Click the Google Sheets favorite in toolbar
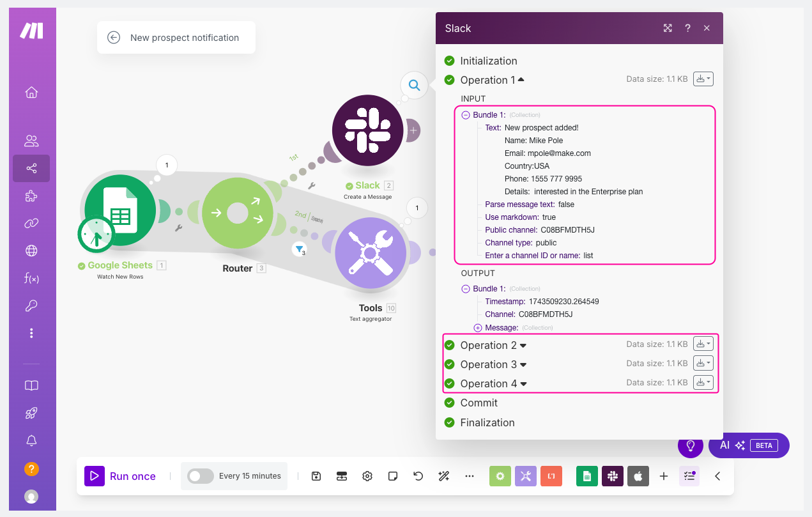This screenshot has height=517, width=812. 587,476
